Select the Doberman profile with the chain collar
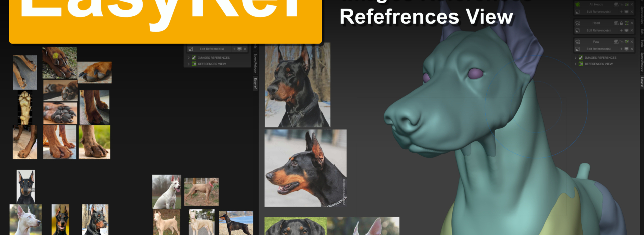644x235 pixels. pos(306,168)
